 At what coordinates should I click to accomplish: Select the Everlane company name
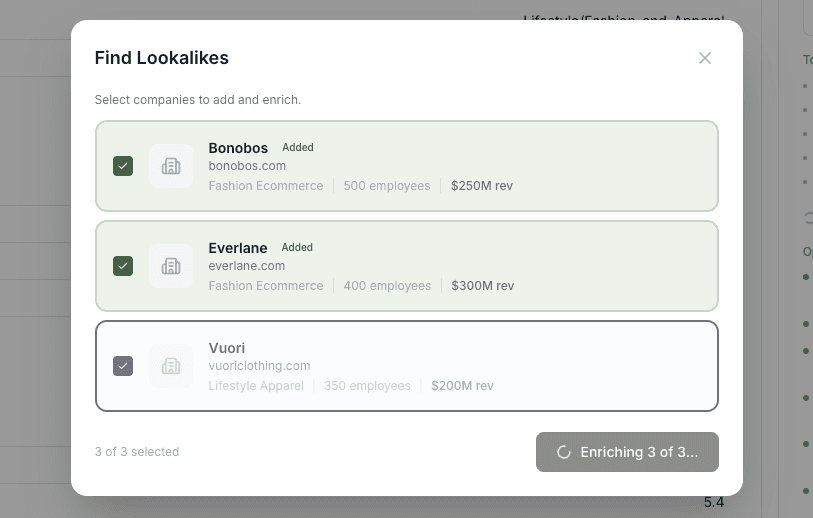pyautogui.click(x=238, y=248)
